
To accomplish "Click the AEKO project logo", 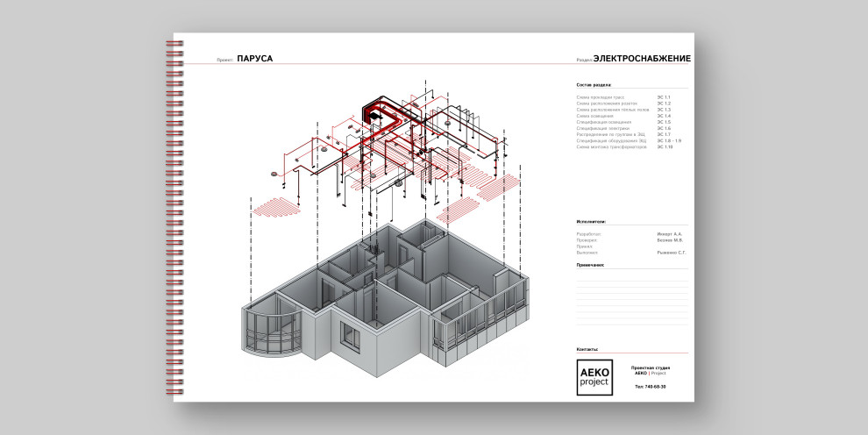I will (x=594, y=378).
